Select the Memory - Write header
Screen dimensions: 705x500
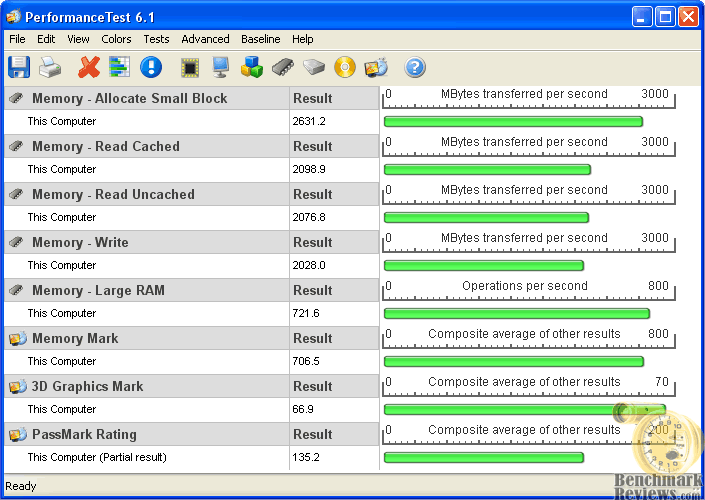[x=80, y=243]
